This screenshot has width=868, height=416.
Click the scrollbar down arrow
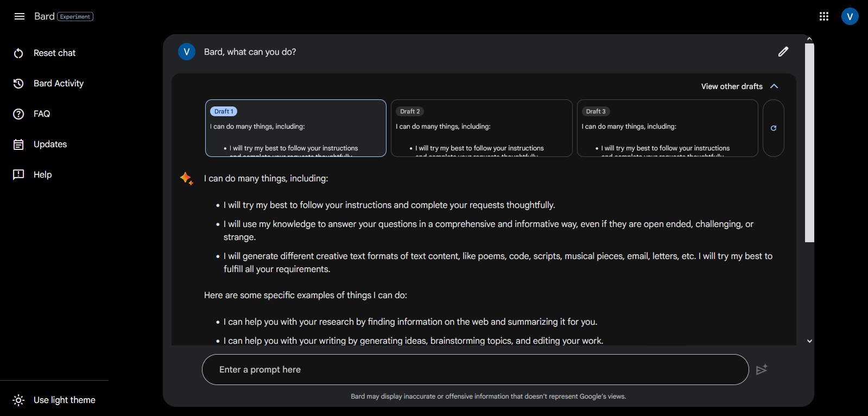[x=809, y=341]
